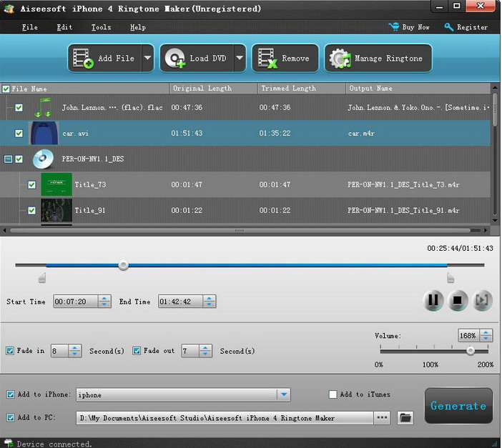Click the Load DVD disc icon
Viewport: 502px width, 448px height.
point(174,59)
